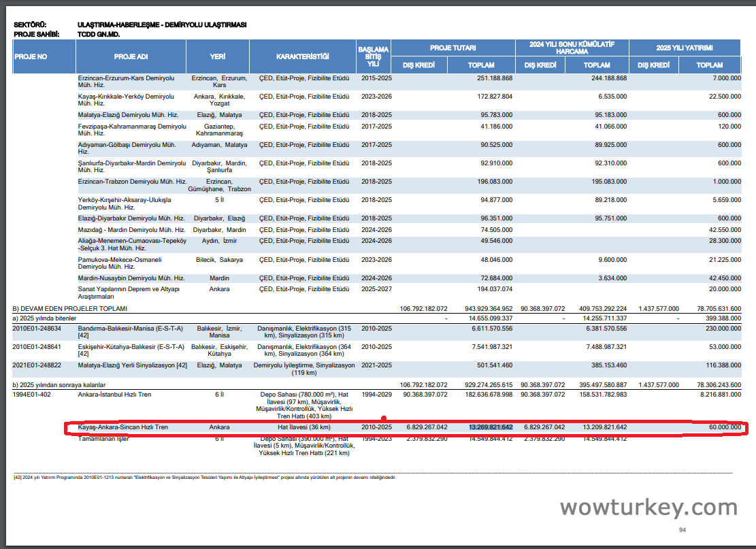This screenshot has height=549, width=756.
Task: Click page number 94 at the bottom
Action: point(683,530)
